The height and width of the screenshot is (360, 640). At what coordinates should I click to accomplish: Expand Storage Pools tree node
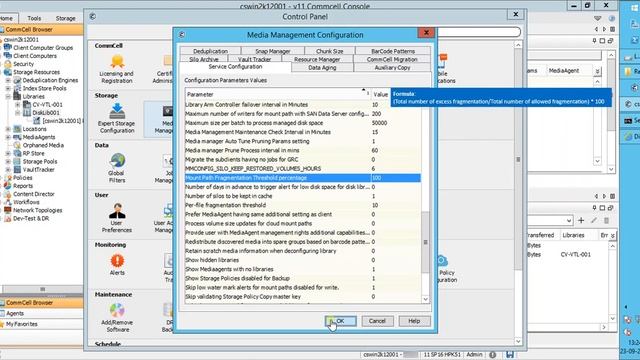click(8, 162)
